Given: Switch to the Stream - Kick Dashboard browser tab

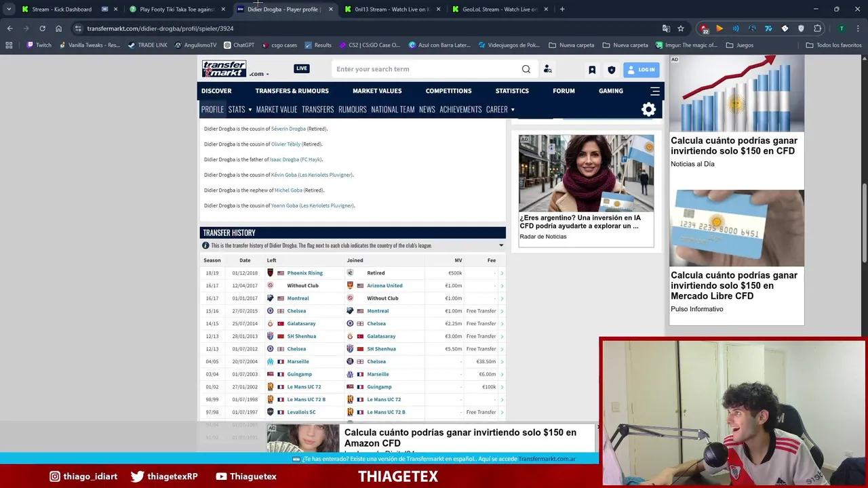Looking at the screenshot, I should pyautogui.click(x=62, y=9).
